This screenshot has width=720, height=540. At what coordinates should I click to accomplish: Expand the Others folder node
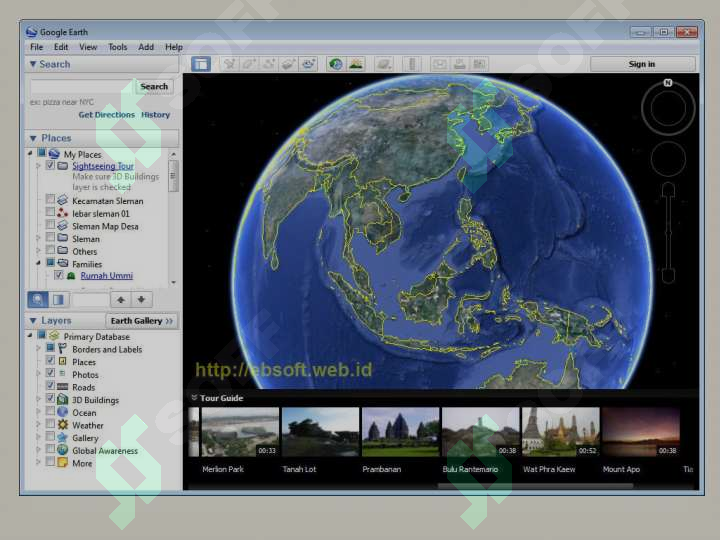39,251
